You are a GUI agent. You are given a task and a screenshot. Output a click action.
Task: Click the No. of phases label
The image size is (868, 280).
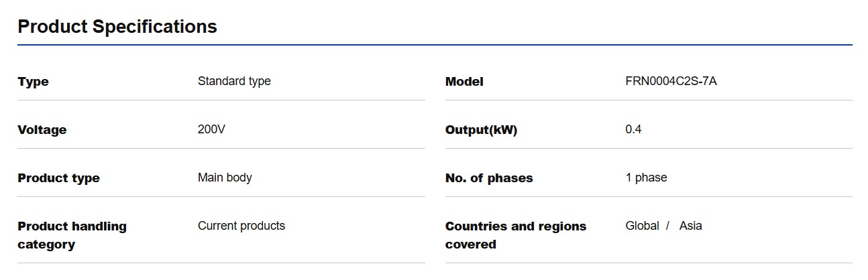click(489, 178)
